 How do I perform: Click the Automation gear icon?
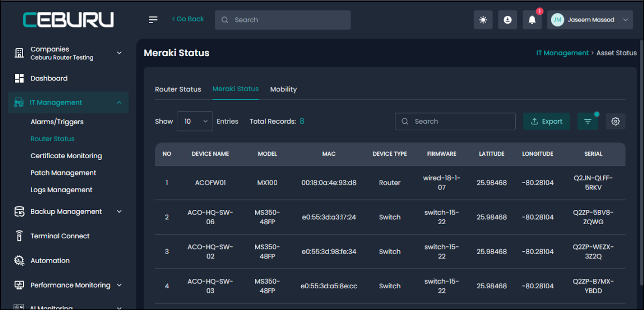pos(19,260)
